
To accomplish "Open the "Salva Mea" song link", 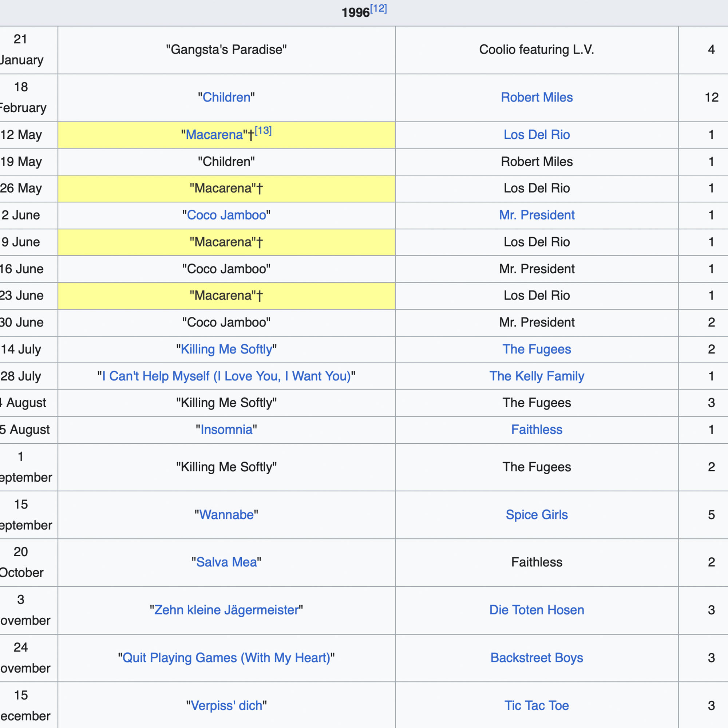I will pyautogui.click(x=226, y=562).
